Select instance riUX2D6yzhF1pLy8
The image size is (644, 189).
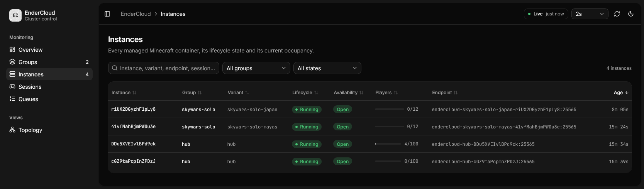[x=134, y=109]
